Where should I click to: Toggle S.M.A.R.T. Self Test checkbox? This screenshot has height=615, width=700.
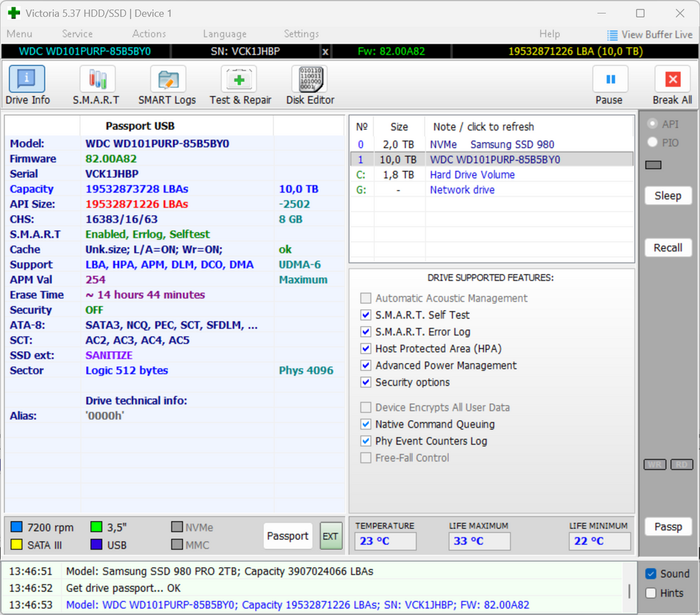click(x=366, y=315)
